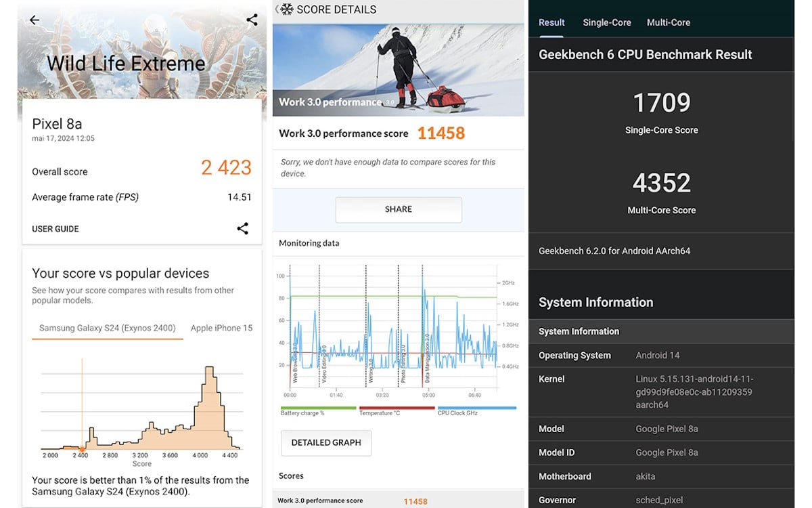Viewport: 812px width, 508px height.
Task: Click the Google Pixel 8a value in the Model row
Action: 667,429
